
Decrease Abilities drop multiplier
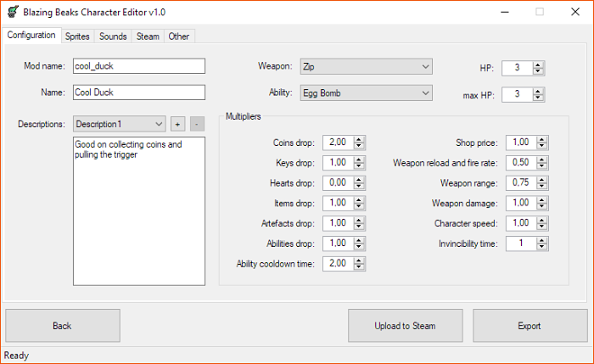(x=359, y=247)
